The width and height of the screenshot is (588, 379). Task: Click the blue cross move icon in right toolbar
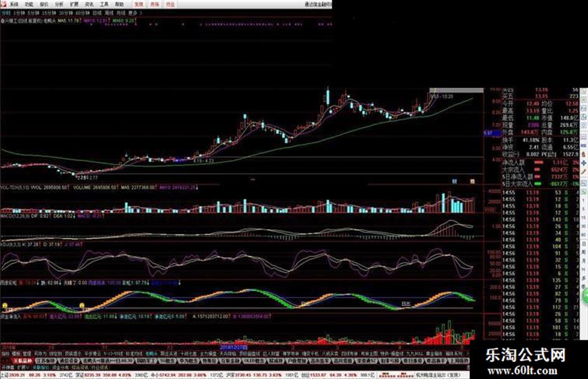point(584,163)
